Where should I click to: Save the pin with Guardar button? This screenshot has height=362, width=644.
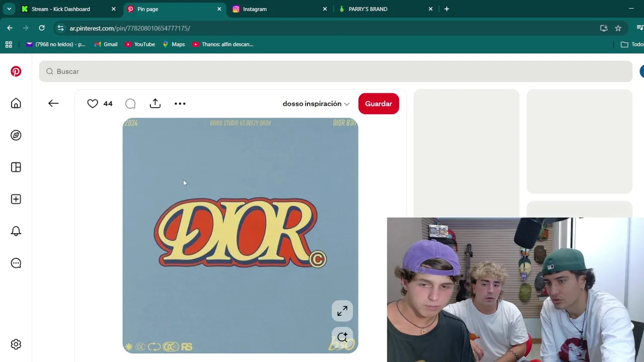point(378,104)
